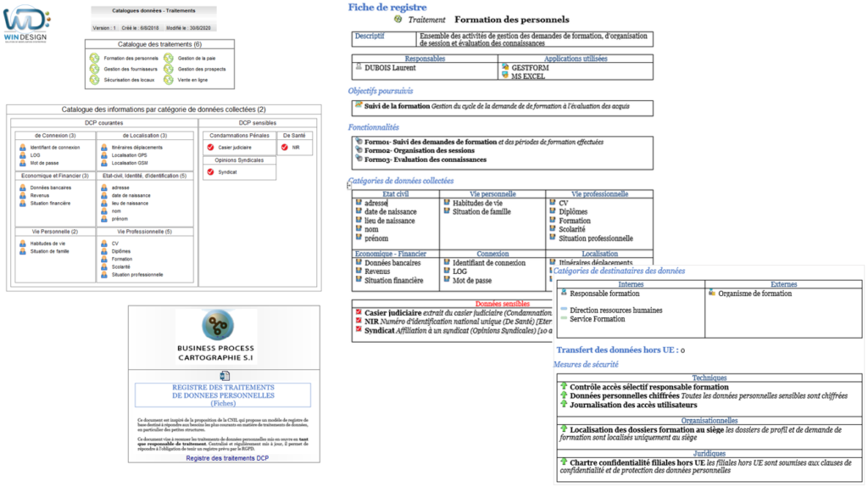Click the icon beside Localisation GPS
Image resolution: width=868 pixels, height=487 pixels.
104,155
